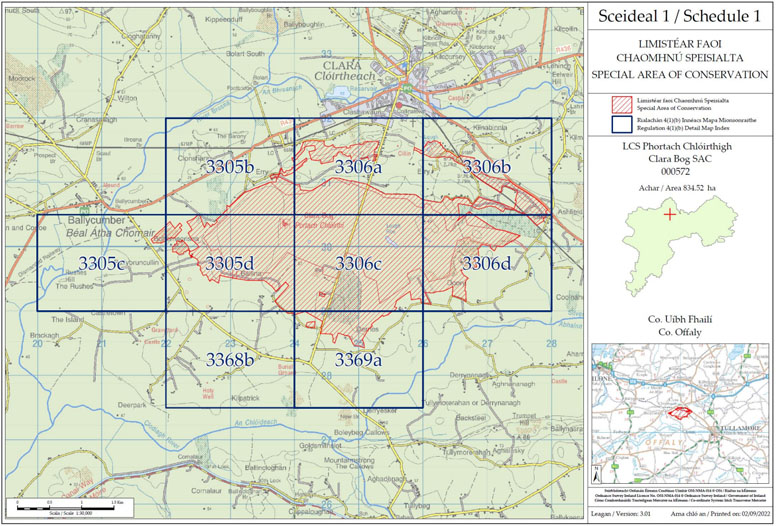776x526 pixels.
Task: Click the 'Backsteel' townland label
Action: 470,418
